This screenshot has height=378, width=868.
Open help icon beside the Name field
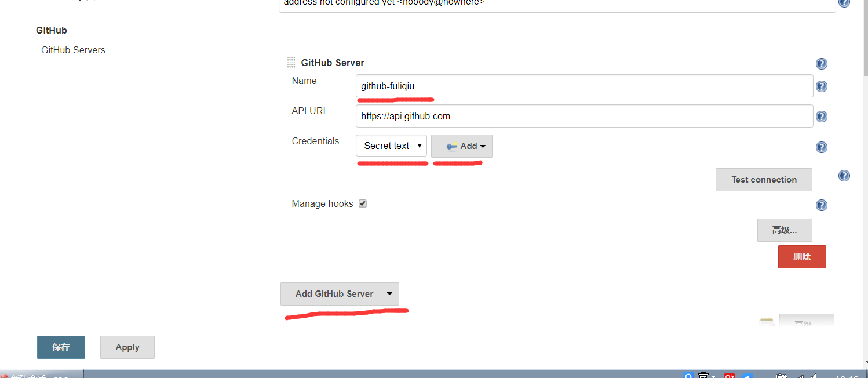[821, 86]
